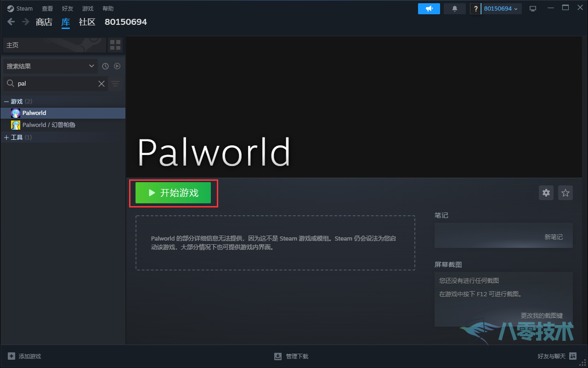The width and height of the screenshot is (588, 368).
Task: Click 好友与聊天 at bottom right
Action: [552, 356]
